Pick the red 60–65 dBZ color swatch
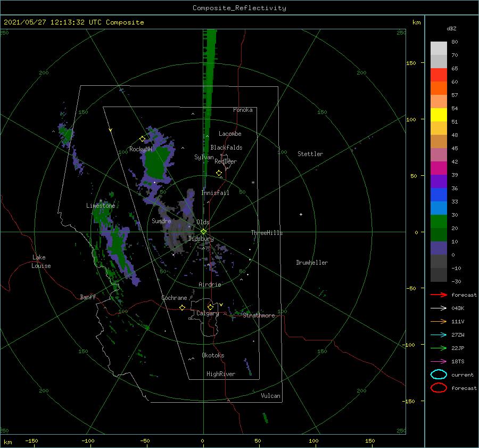This screenshot has height=448, width=479. (439, 75)
